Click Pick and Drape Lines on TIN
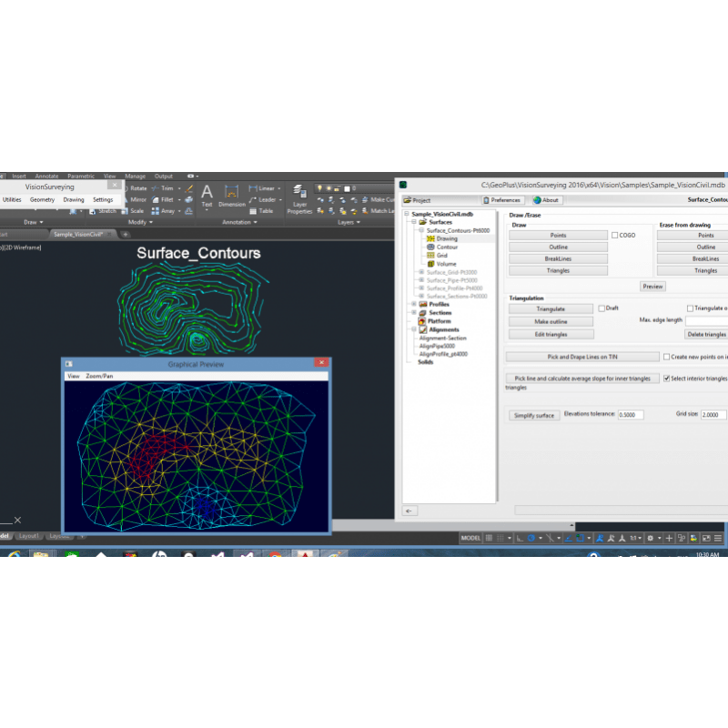This screenshot has width=728, height=728. pyautogui.click(x=582, y=357)
